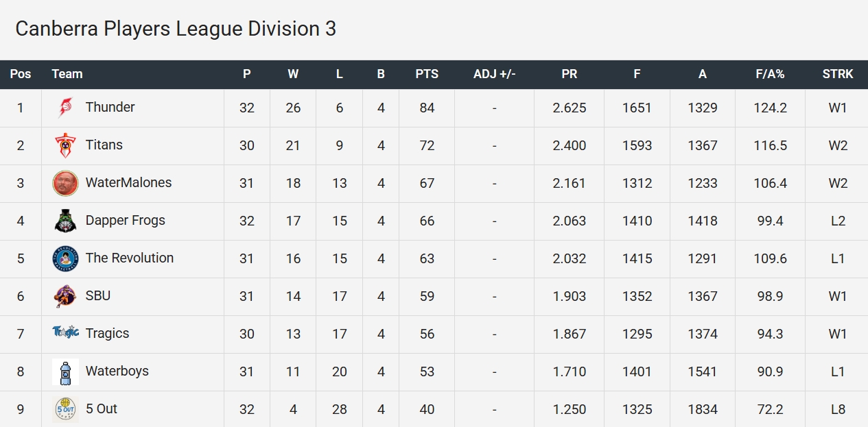Open the SBU team logo

[x=65, y=296]
